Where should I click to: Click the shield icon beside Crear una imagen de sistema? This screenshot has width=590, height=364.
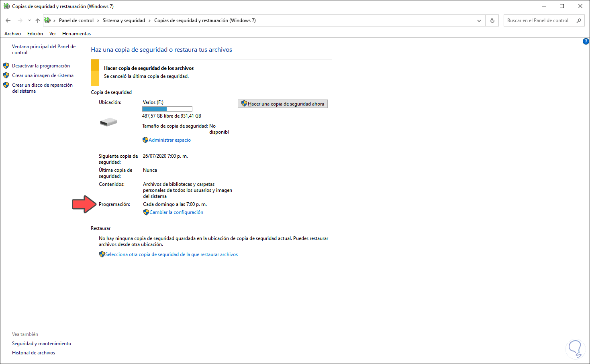(x=6, y=75)
